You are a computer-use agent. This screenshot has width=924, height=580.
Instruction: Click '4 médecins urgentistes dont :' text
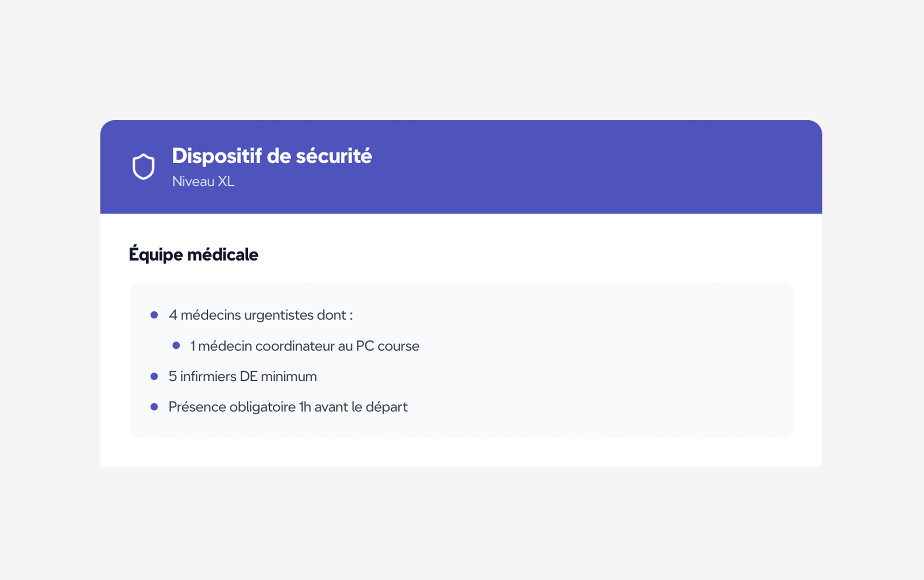click(261, 315)
